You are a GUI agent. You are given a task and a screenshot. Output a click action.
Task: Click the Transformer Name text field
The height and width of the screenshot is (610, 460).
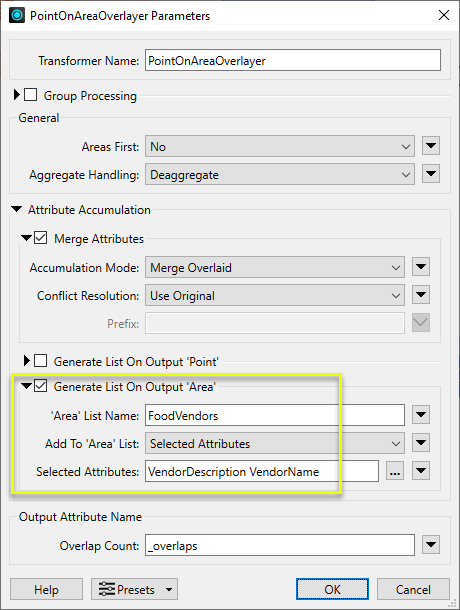point(293,60)
